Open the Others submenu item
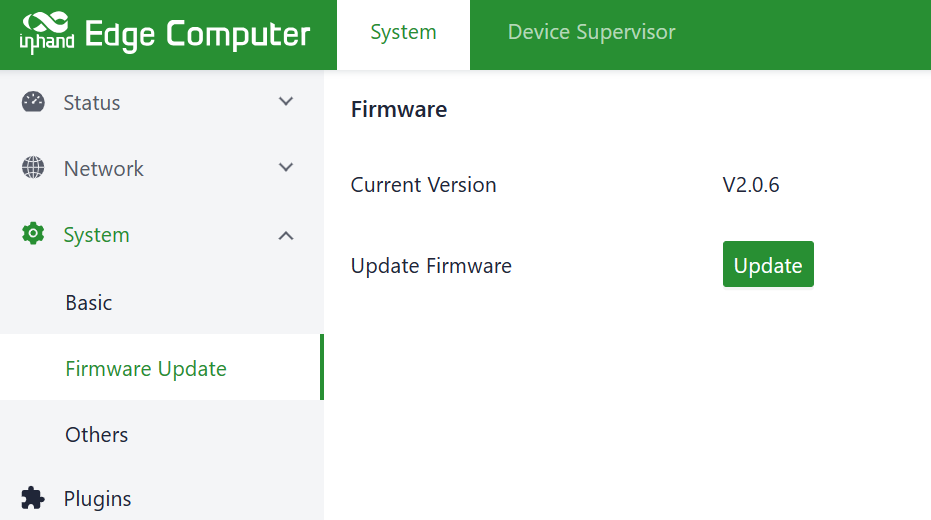Screen dimensions: 931x520 point(97,435)
